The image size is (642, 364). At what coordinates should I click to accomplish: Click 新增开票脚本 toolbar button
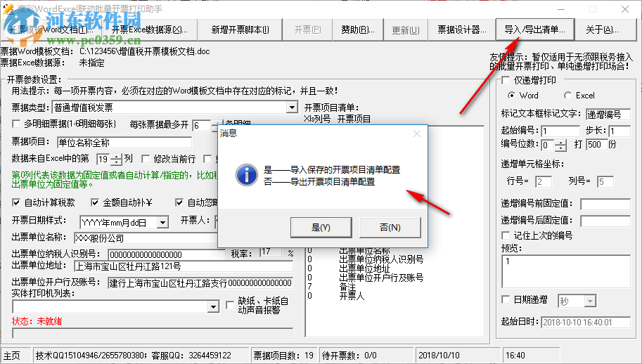240,30
